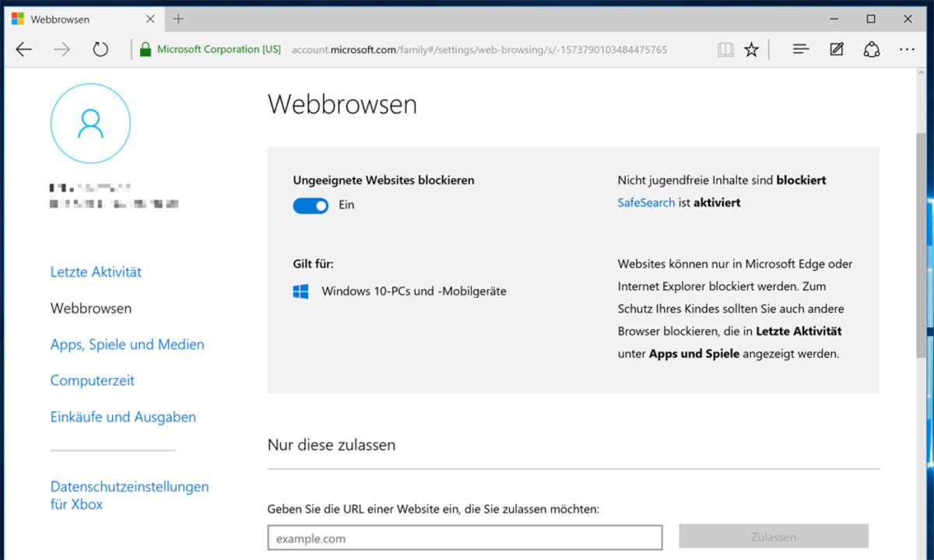Click the Microsoft Corporation [US] certificate label
The width and height of the screenshot is (934, 560).
pos(219,49)
